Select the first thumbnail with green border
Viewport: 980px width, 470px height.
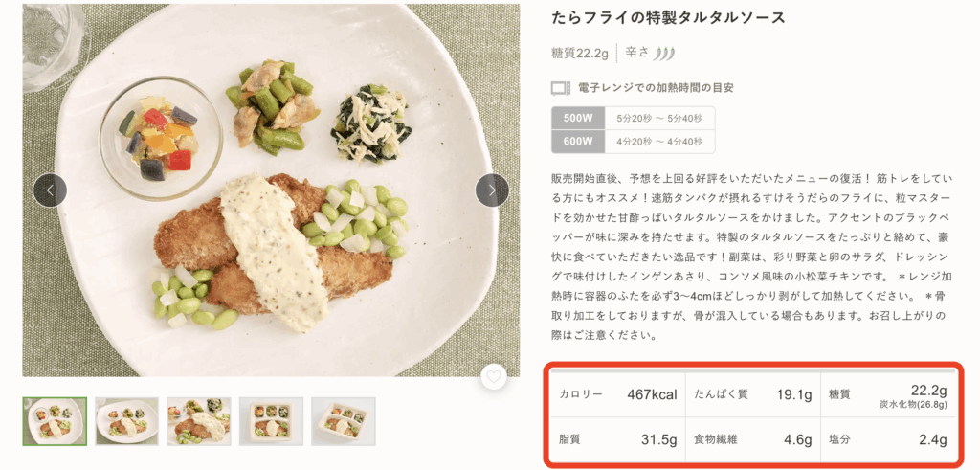[55, 421]
